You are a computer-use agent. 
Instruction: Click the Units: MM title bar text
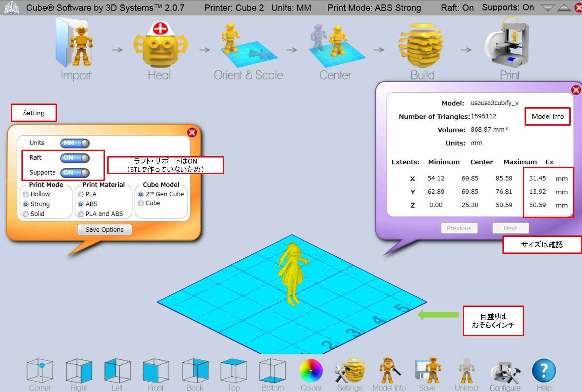click(291, 8)
